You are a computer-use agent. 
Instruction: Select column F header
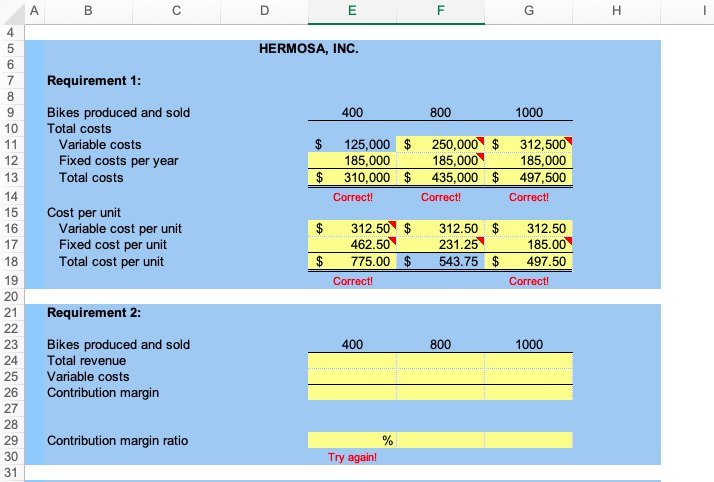click(x=440, y=11)
